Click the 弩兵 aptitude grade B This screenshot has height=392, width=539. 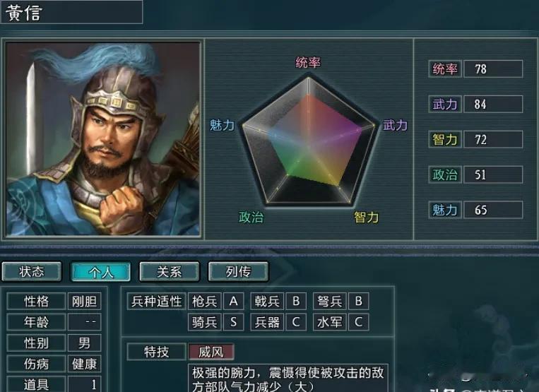(359, 302)
